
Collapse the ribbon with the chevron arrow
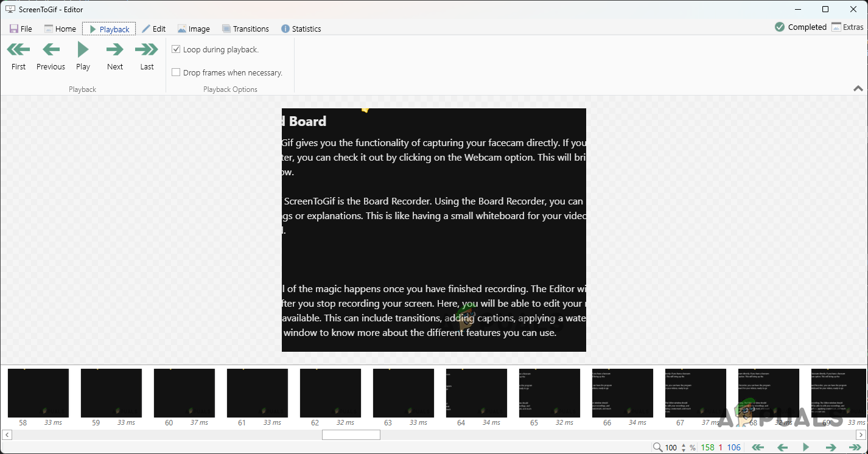pos(858,88)
